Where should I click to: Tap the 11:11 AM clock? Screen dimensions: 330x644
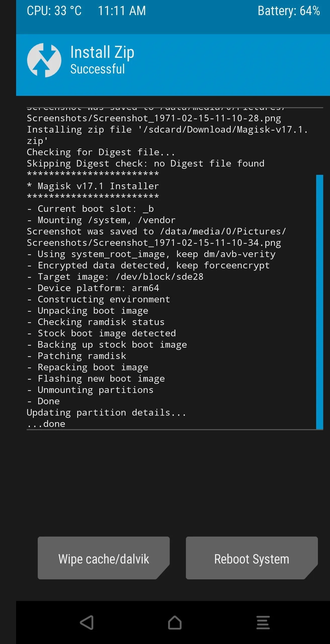click(122, 11)
